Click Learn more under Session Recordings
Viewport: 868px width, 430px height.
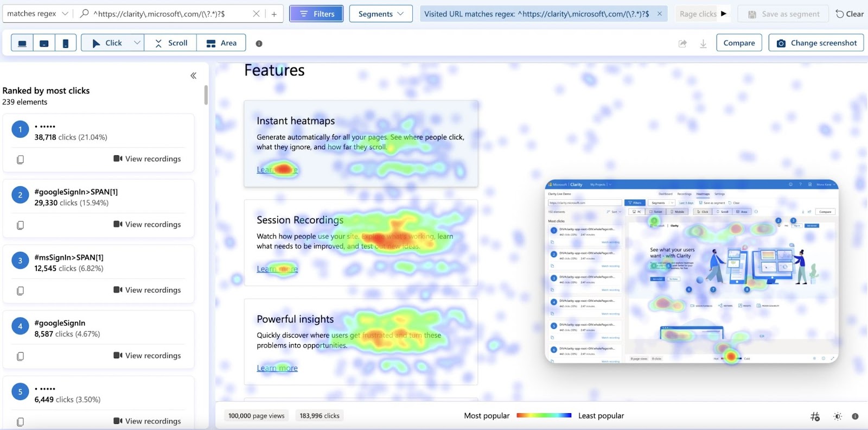[x=277, y=269]
